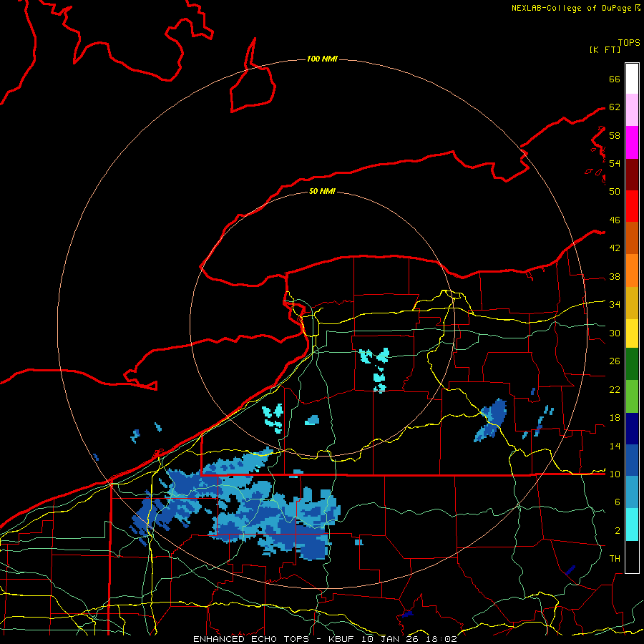The height and width of the screenshot is (644, 644).
Task: Select the dark green legend swatch
Action: (632, 364)
